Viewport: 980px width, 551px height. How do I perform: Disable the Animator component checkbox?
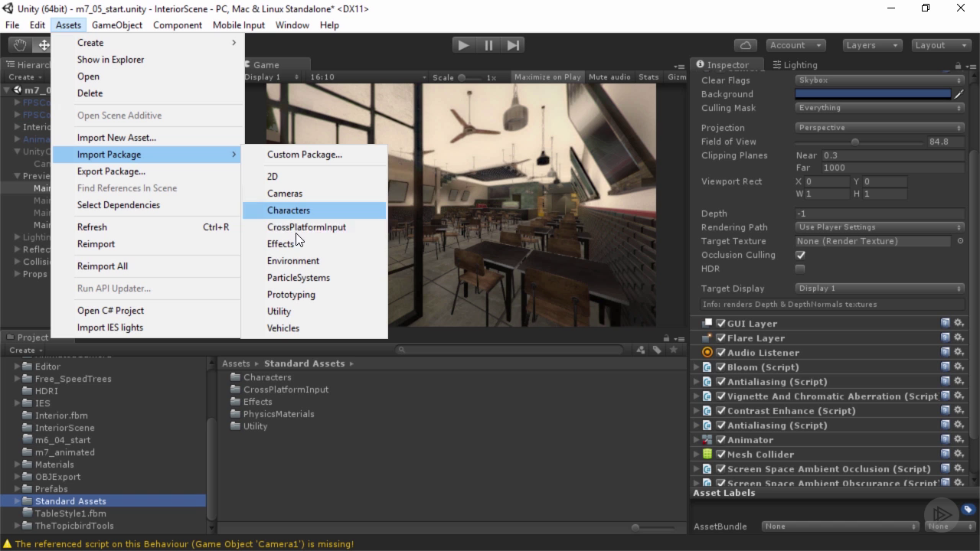720,440
